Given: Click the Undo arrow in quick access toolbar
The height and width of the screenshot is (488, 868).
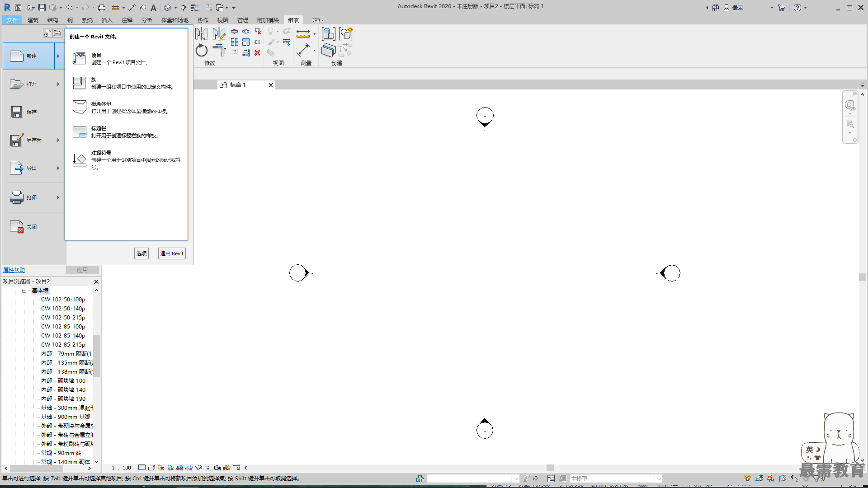Looking at the screenshot, I should [x=69, y=8].
